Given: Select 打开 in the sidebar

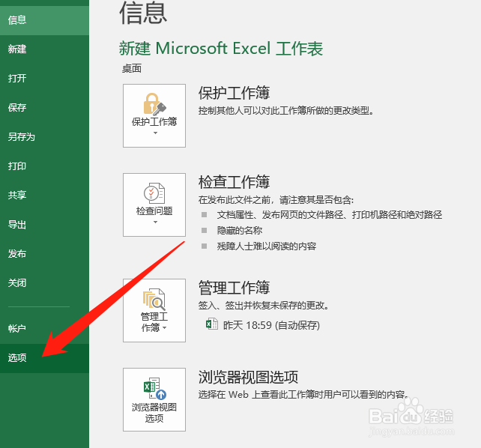Looking at the screenshot, I should point(44,79).
